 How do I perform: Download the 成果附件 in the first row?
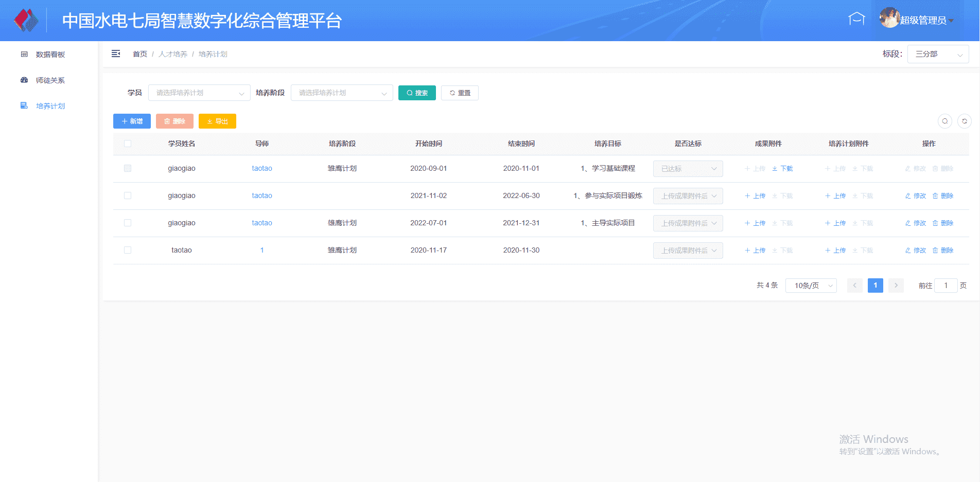(782, 169)
